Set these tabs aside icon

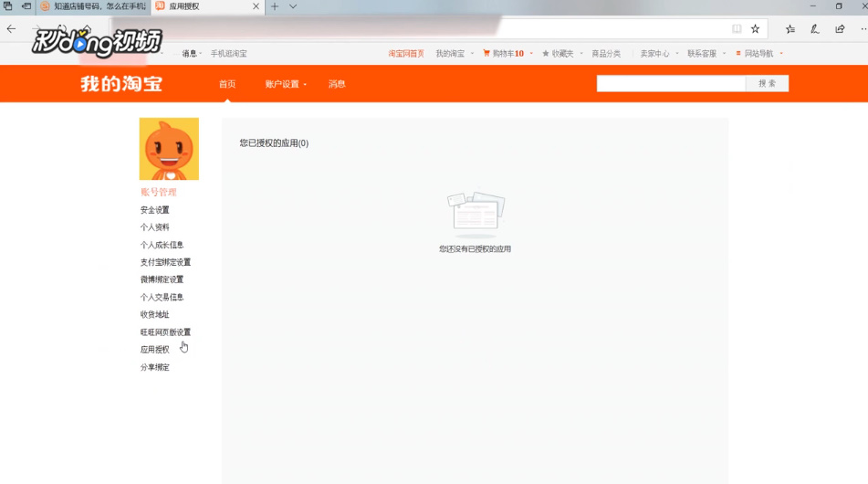[26, 6]
